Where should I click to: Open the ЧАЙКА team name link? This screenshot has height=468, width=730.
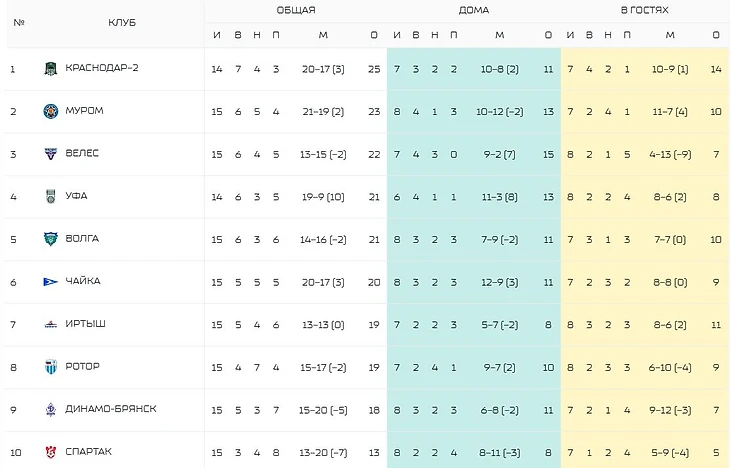coord(83,281)
